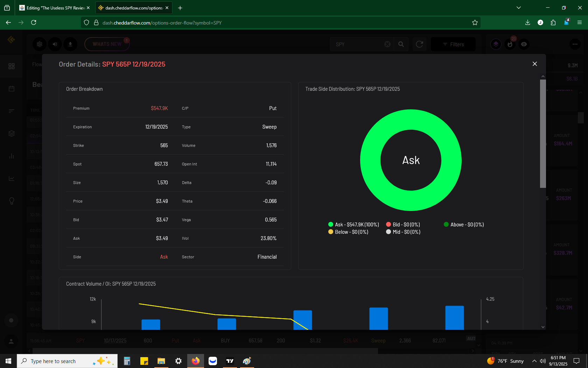Switch to the Editing Useless SPY Review tab
588x368 pixels.
point(52,8)
